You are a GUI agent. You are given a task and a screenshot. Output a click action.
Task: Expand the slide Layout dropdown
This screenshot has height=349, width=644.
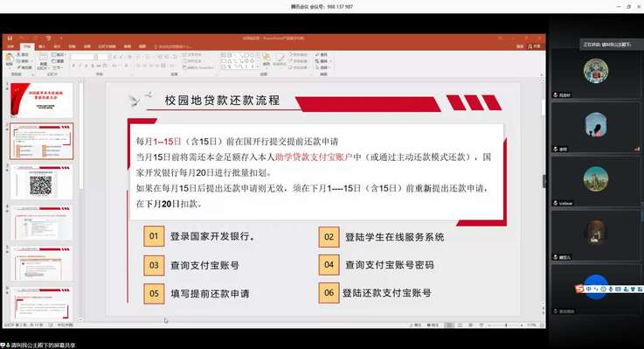pyautogui.click(x=58, y=55)
